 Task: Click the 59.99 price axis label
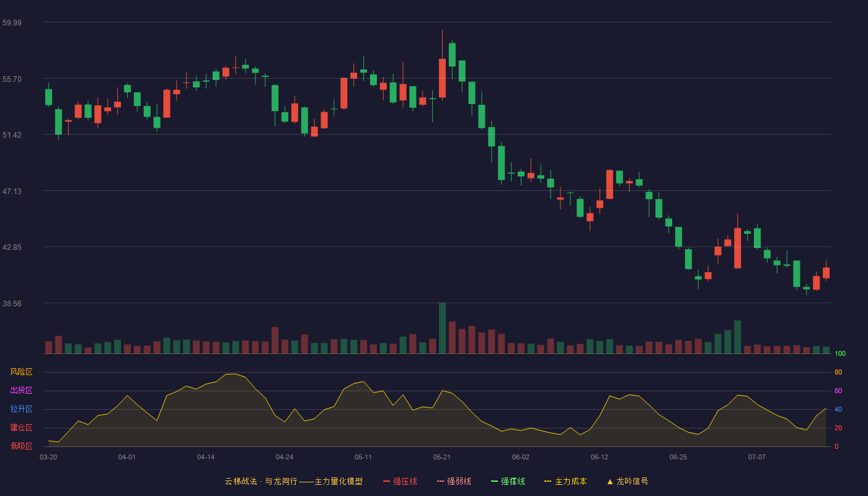(x=12, y=22)
